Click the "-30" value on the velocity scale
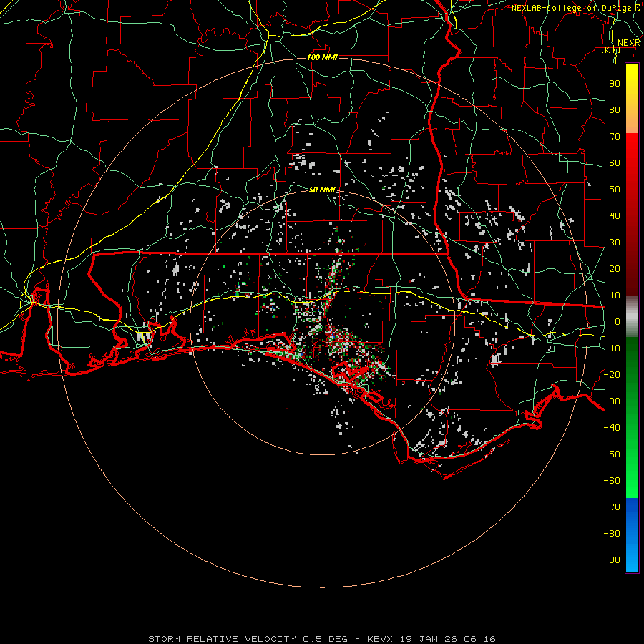The width and height of the screenshot is (644, 644). click(612, 401)
